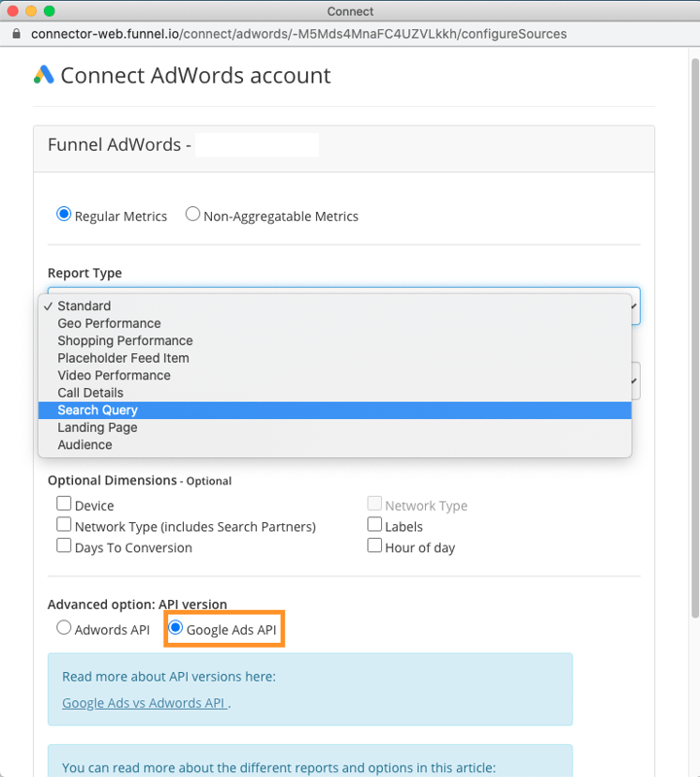Select Search Query report type
Viewport: 700px width, 777px height.
pyautogui.click(x=334, y=410)
